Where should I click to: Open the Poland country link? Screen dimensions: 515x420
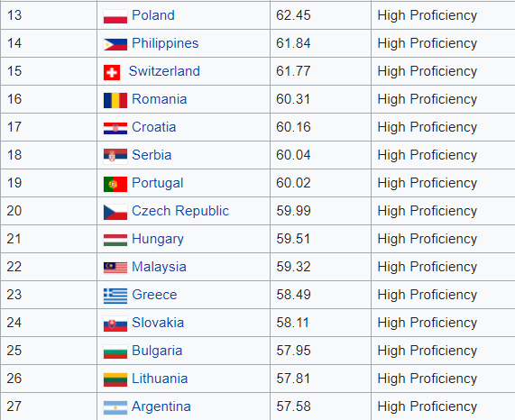(153, 15)
